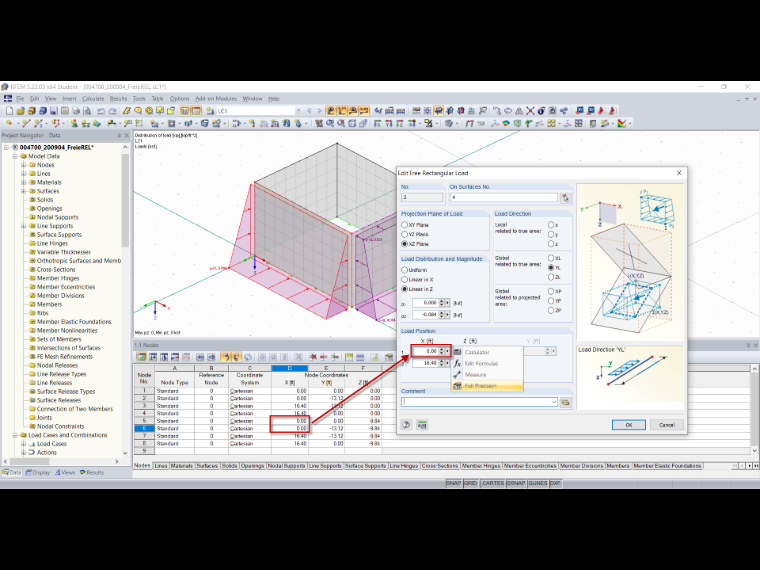Click the Calculator entry in context menu

[x=477, y=352]
